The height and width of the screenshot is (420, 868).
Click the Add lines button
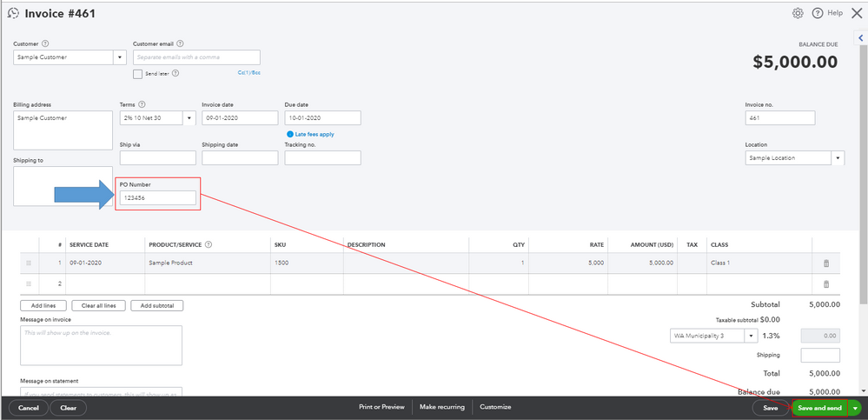[43, 306]
